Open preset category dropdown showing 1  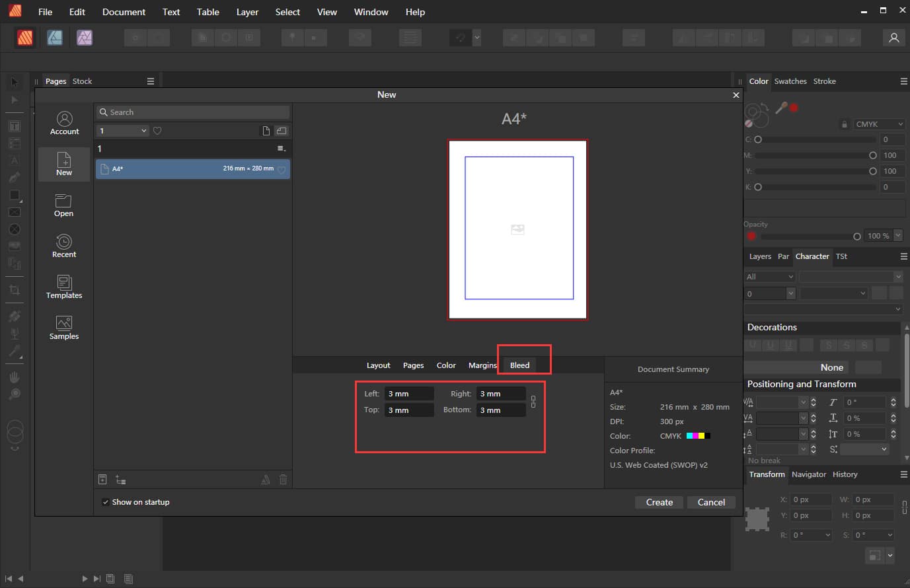(x=123, y=131)
